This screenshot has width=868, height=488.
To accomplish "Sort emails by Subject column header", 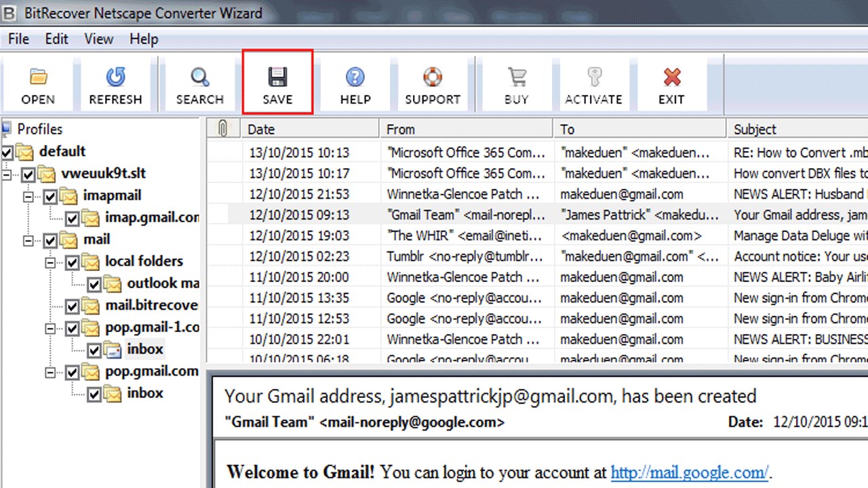I will 797,128.
